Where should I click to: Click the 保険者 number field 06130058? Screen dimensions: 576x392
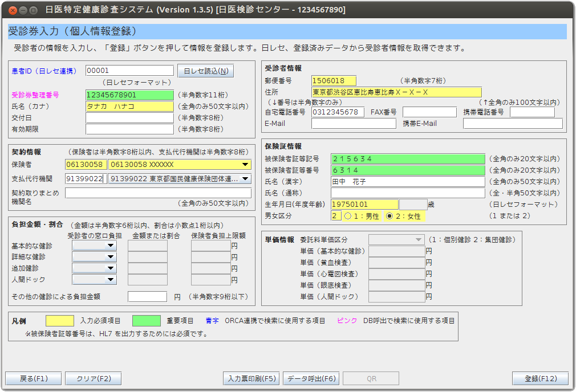pos(86,165)
